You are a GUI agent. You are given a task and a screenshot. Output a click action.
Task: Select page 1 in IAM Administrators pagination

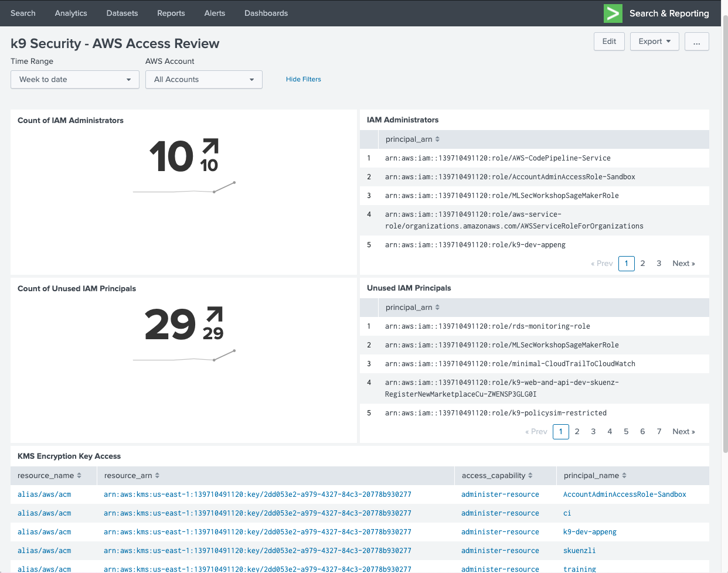[x=627, y=264]
